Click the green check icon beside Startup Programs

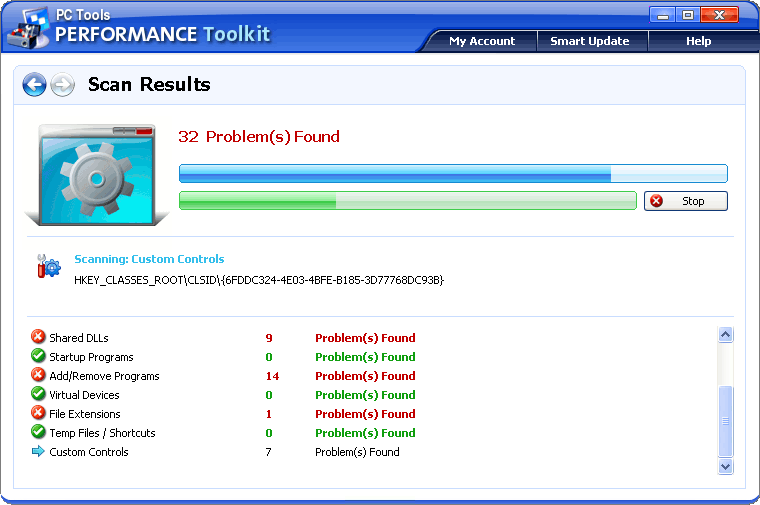[x=38, y=356]
